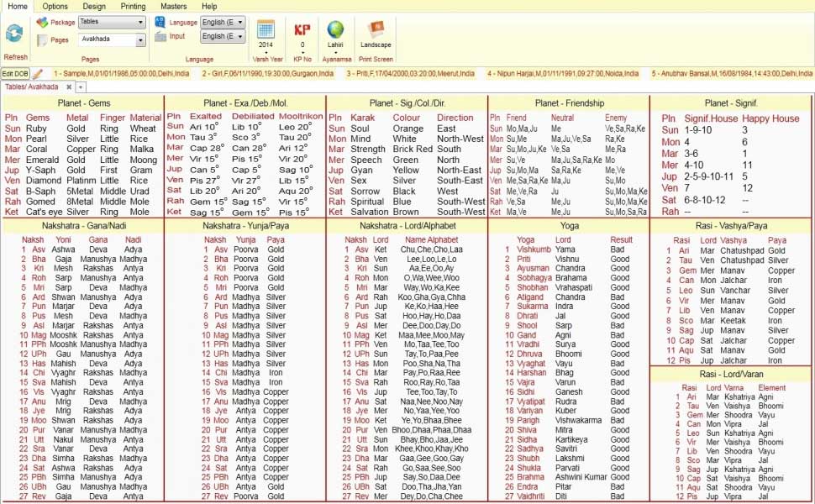The height and width of the screenshot is (504, 815).
Task: Click the Vanchar vashya cell
Action: pos(735,291)
